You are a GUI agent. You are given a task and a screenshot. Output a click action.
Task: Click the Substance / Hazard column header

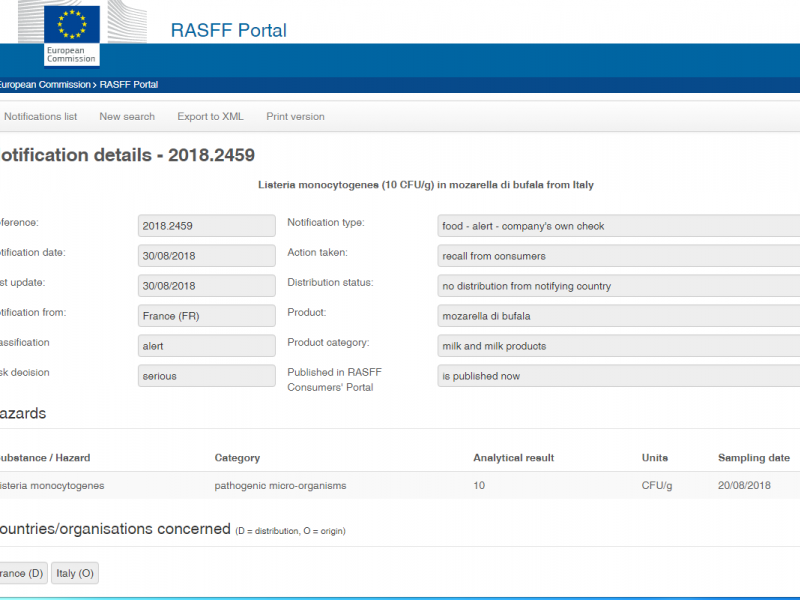coord(45,458)
